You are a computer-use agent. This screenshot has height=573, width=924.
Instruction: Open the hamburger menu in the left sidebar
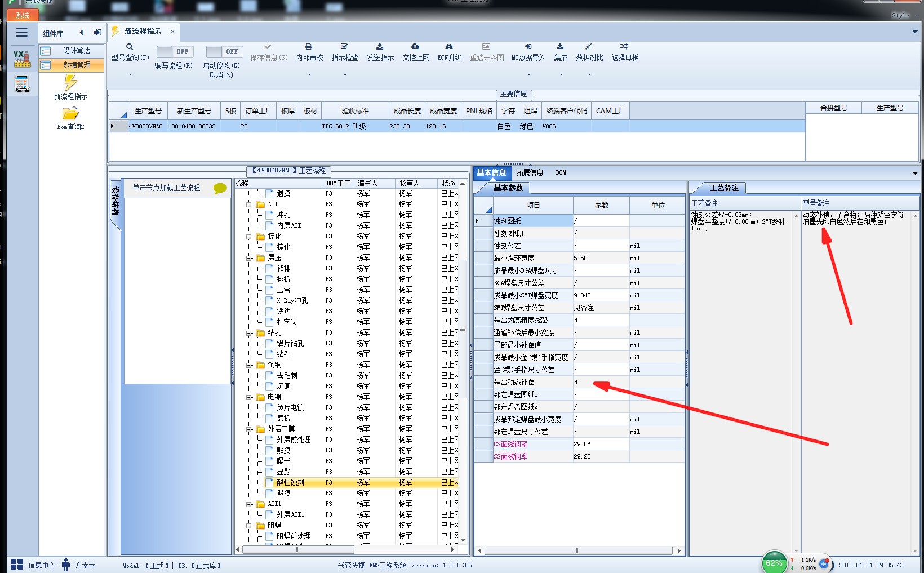coord(21,32)
